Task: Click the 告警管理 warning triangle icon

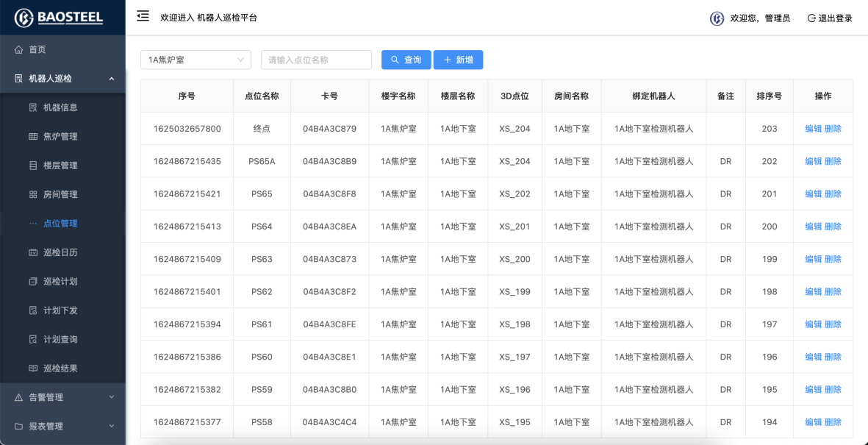Action: point(18,397)
